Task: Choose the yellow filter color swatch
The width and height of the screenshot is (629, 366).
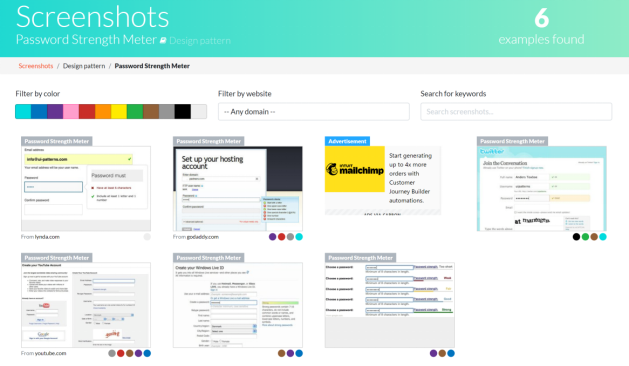Action: click(x=119, y=112)
